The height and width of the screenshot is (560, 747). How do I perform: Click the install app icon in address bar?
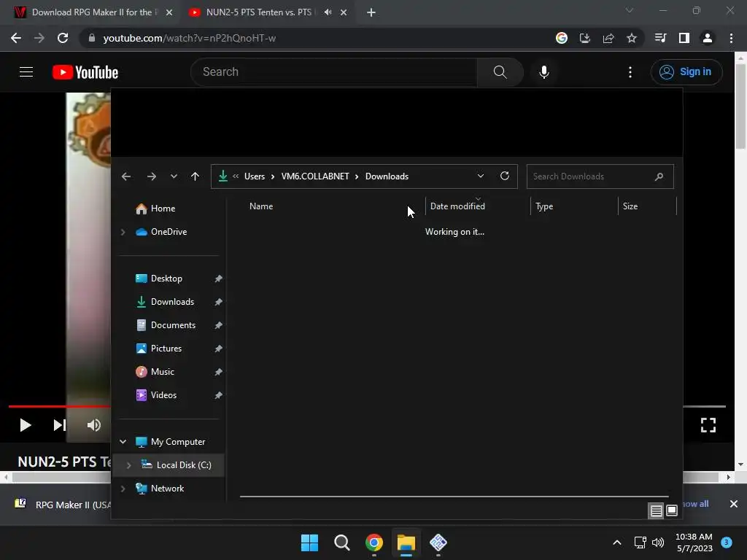point(585,38)
